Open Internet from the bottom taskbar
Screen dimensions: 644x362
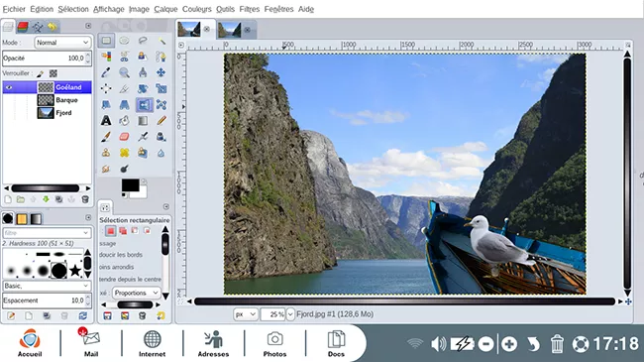152,343
